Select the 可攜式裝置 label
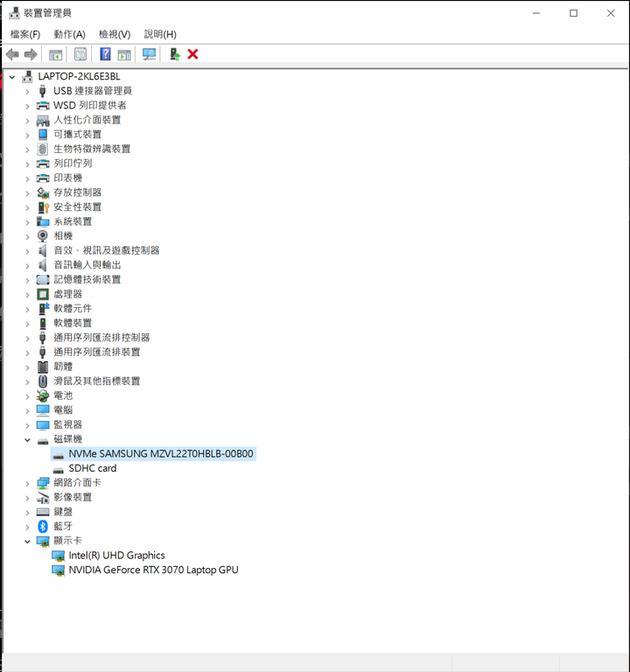The image size is (630, 672). (x=78, y=135)
